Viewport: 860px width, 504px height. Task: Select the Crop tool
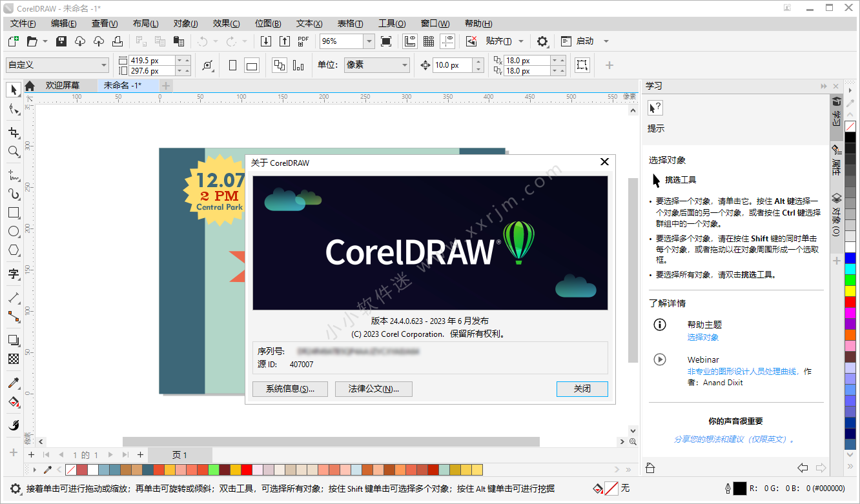pyautogui.click(x=13, y=133)
